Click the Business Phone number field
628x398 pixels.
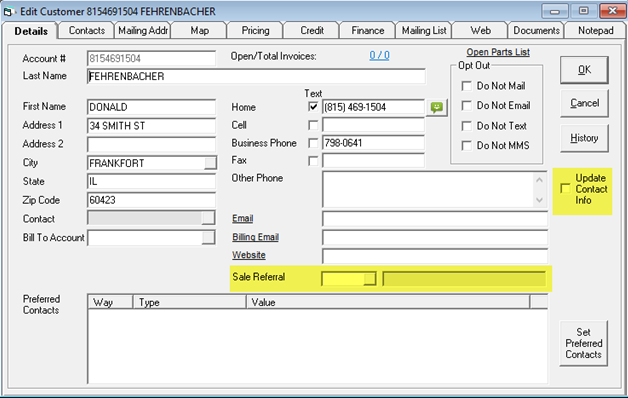point(373,143)
